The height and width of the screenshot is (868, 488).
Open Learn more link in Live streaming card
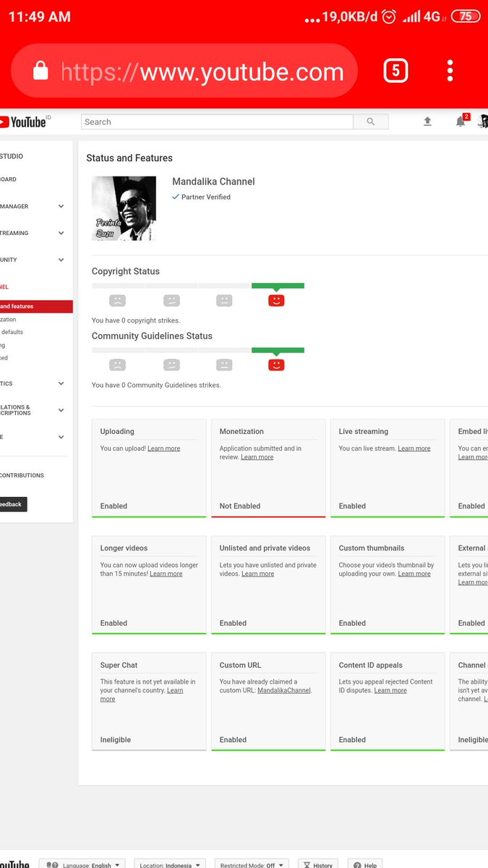coord(414,448)
